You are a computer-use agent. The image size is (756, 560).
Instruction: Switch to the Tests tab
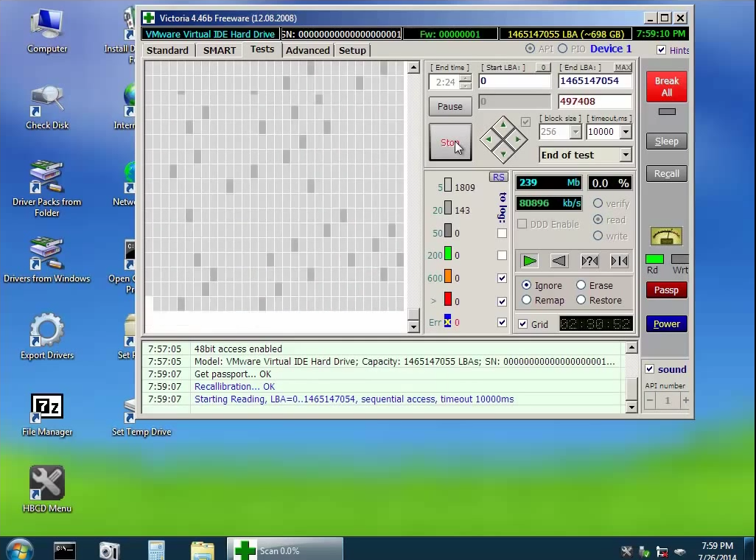(x=262, y=49)
